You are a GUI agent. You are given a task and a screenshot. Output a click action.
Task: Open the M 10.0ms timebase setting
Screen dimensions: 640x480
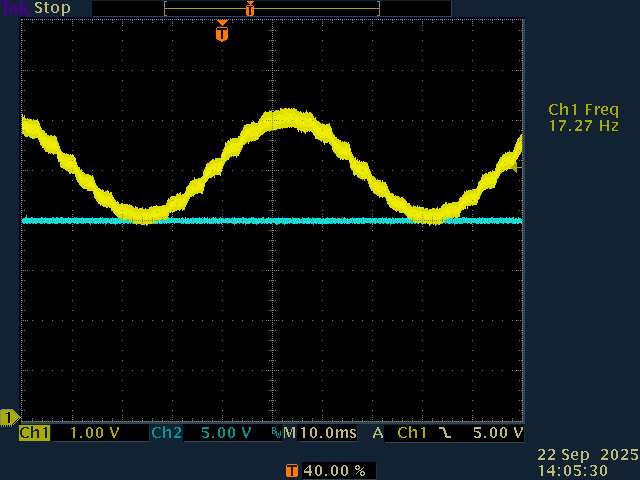coord(311,433)
